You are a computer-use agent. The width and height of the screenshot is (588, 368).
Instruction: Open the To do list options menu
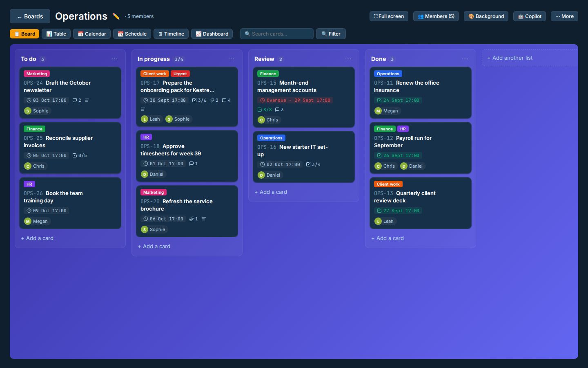coord(115,59)
